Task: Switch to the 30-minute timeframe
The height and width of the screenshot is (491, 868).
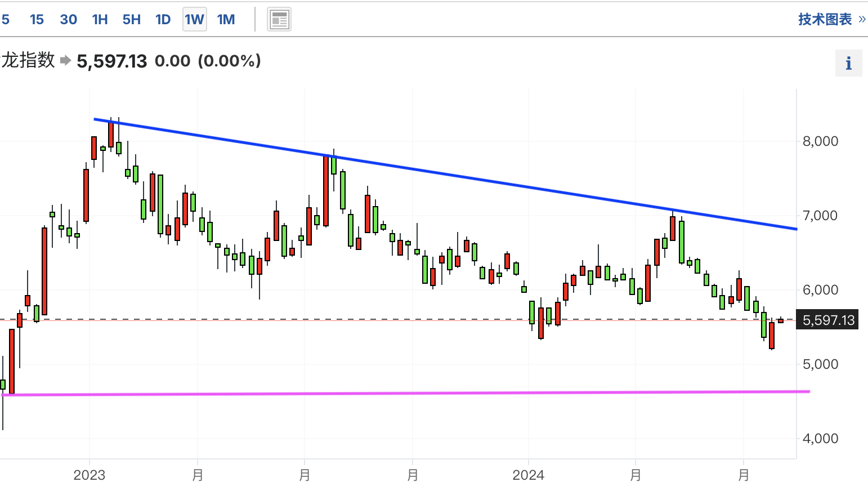Action: [x=68, y=20]
